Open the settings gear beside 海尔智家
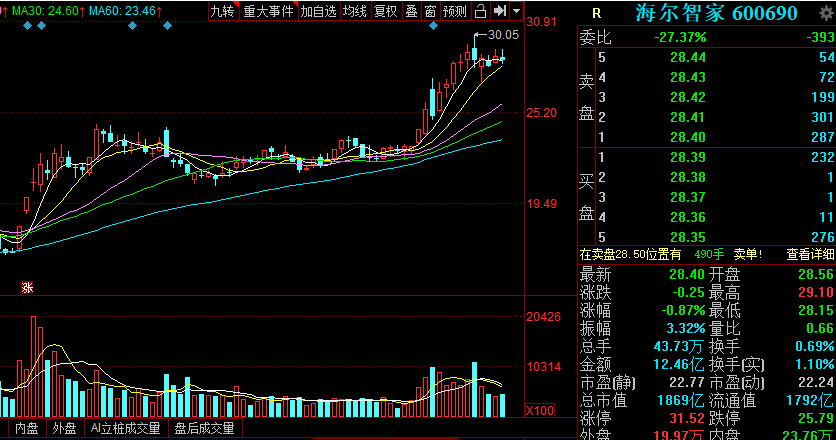This screenshot has width=836, height=440. tap(827, 13)
